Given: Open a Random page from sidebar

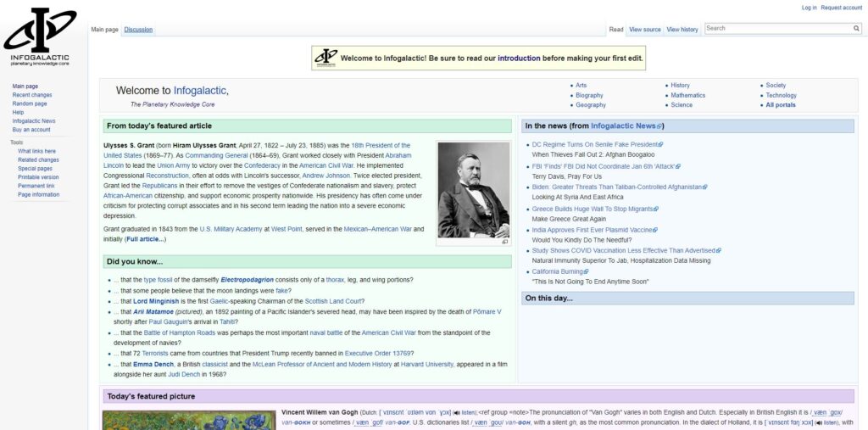Looking at the screenshot, I should click(x=30, y=103).
